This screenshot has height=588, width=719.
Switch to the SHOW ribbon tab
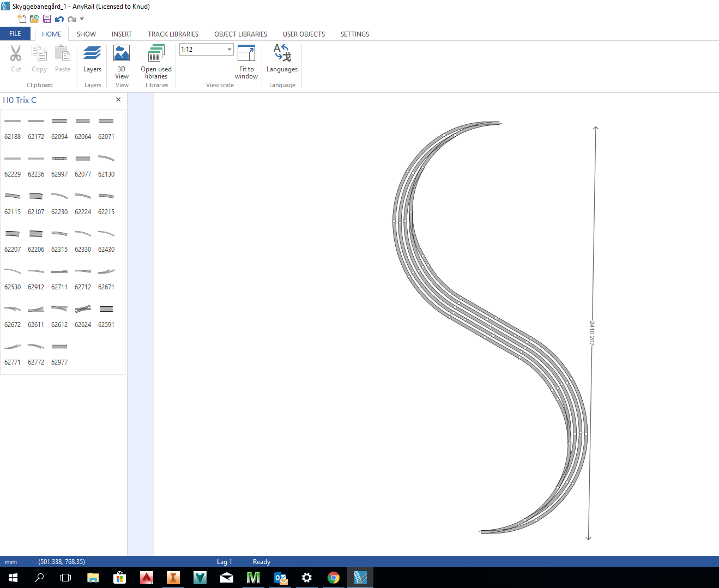coord(86,34)
